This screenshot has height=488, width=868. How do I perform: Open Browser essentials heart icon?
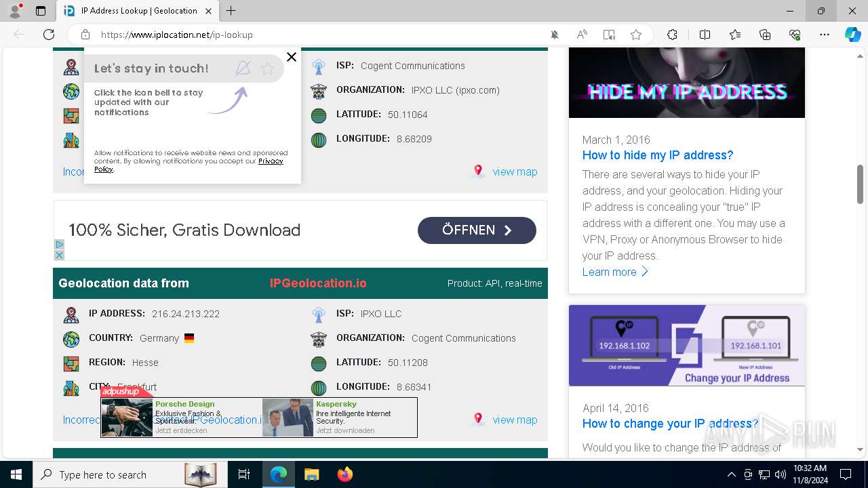795,35
